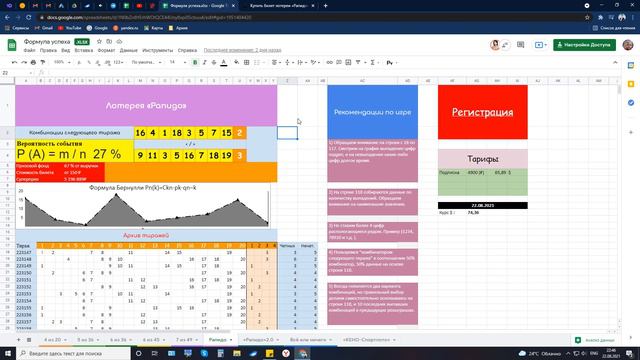Open Task View on taskbar
This screenshot has height=360, width=640.
(x=155, y=353)
